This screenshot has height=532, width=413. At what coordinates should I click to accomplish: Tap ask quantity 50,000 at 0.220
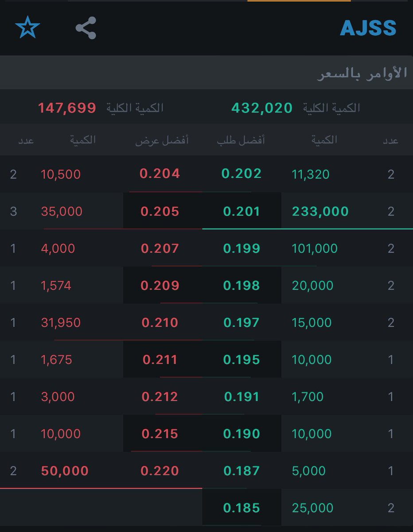pos(65,471)
